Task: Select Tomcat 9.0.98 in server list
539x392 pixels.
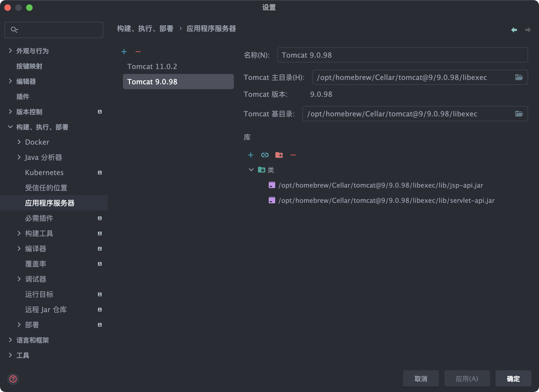Action: pyautogui.click(x=178, y=82)
